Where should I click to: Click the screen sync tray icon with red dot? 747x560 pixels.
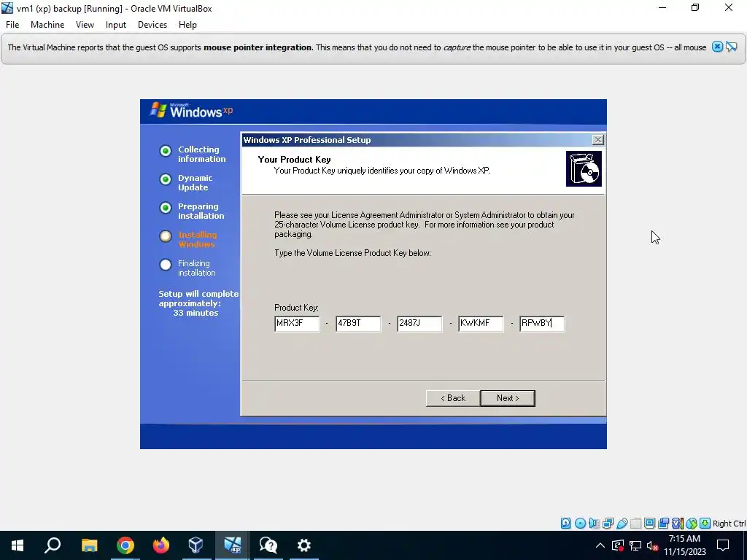click(x=617, y=545)
